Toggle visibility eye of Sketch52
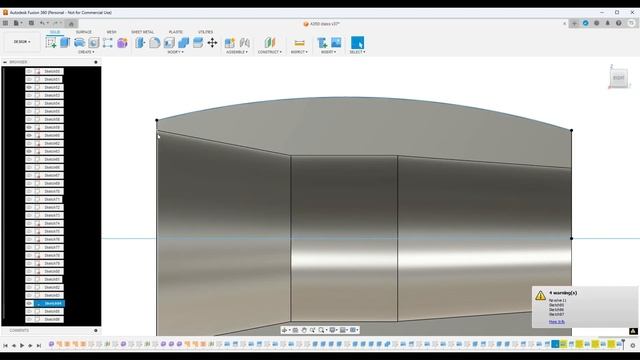The height and width of the screenshot is (360, 640). (29, 87)
